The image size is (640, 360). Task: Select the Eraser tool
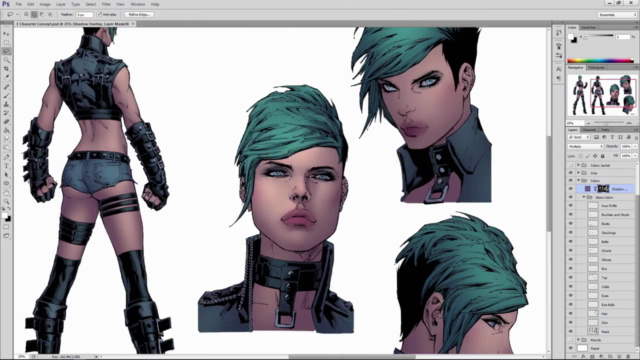tap(6, 122)
